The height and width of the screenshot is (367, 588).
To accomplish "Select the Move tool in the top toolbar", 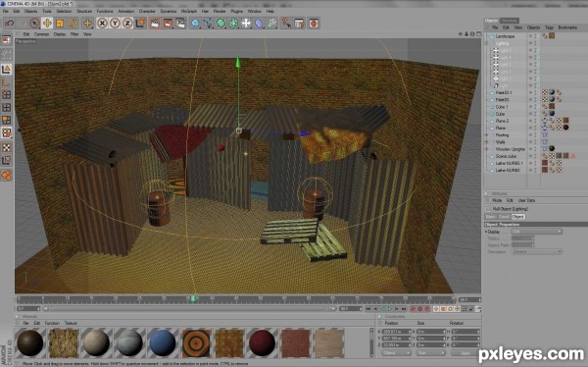I will click(47, 24).
